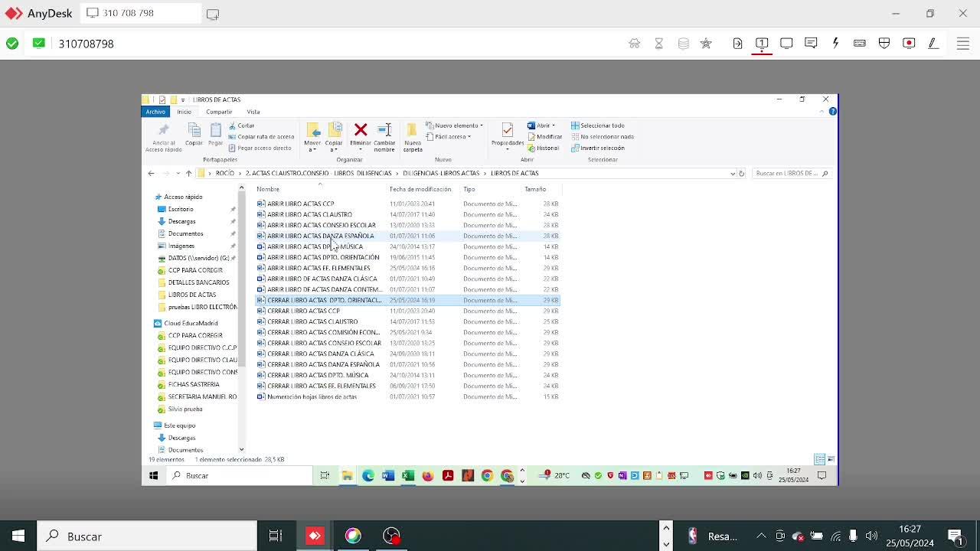The height and width of the screenshot is (551, 980).
Task: Click Copiar ruta de acceso
Action: point(262,137)
